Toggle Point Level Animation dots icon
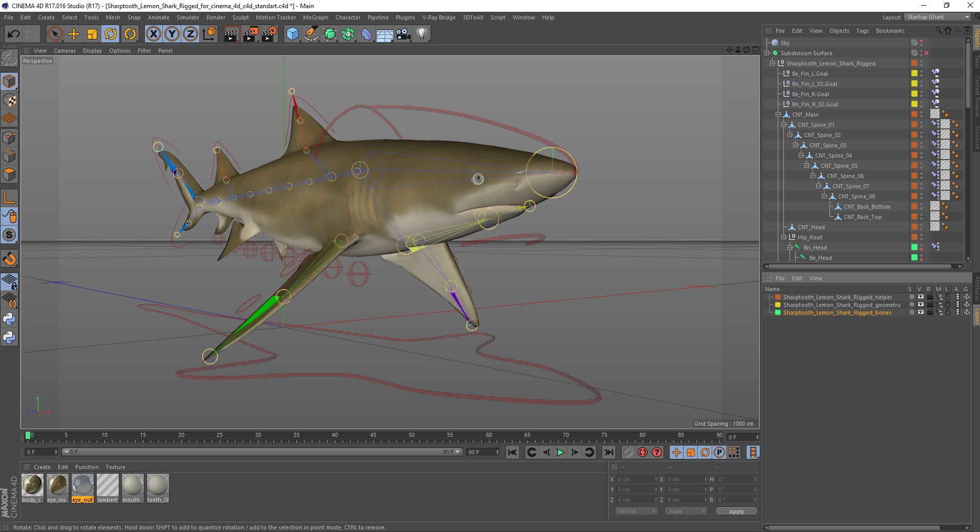Screen dimensions: 980x532 (733, 452)
